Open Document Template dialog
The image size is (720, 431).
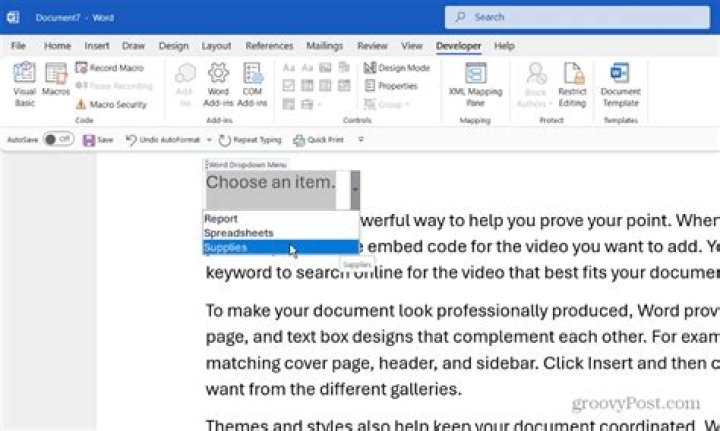coord(620,84)
